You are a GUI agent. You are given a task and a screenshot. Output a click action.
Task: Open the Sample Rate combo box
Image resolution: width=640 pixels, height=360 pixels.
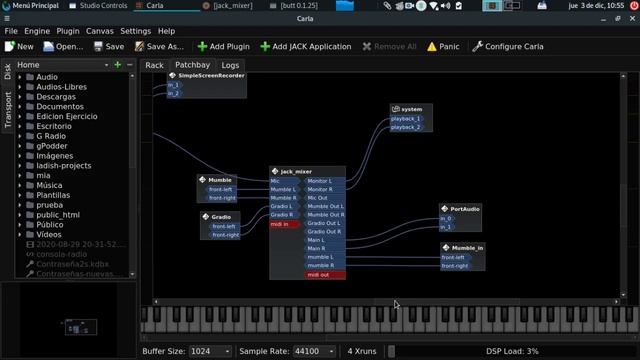click(314, 351)
